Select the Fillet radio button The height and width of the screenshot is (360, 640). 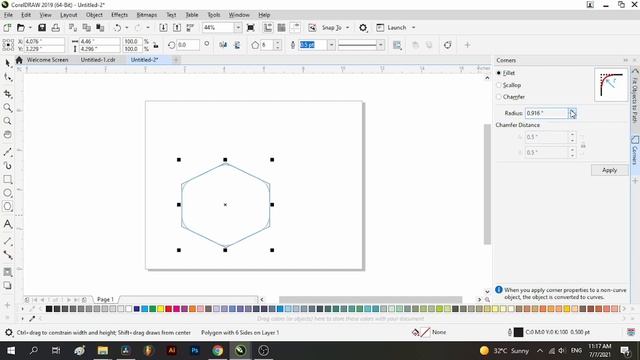pyautogui.click(x=499, y=73)
